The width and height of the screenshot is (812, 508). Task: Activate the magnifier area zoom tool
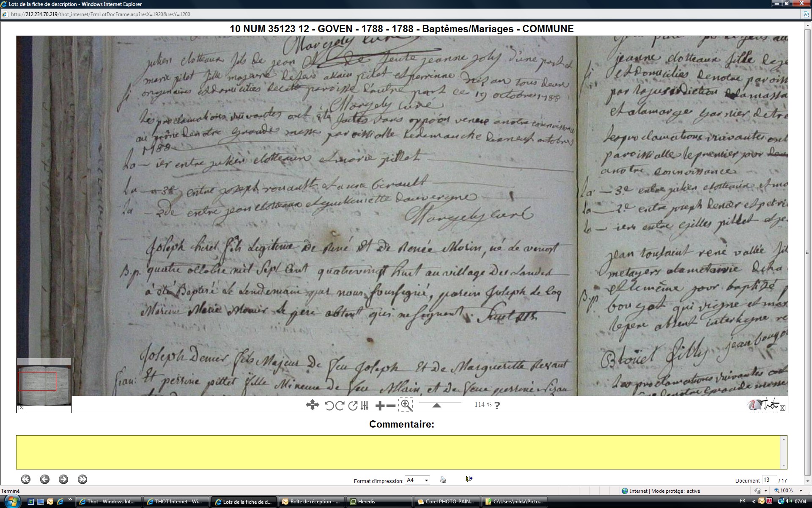click(406, 405)
